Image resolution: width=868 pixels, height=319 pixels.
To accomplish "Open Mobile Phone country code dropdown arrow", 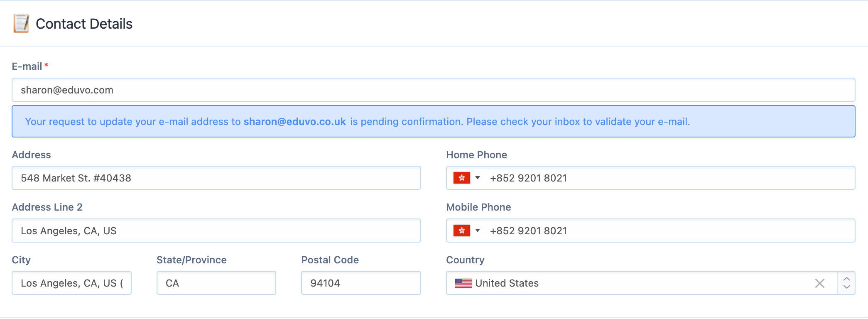I will (x=478, y=231).
